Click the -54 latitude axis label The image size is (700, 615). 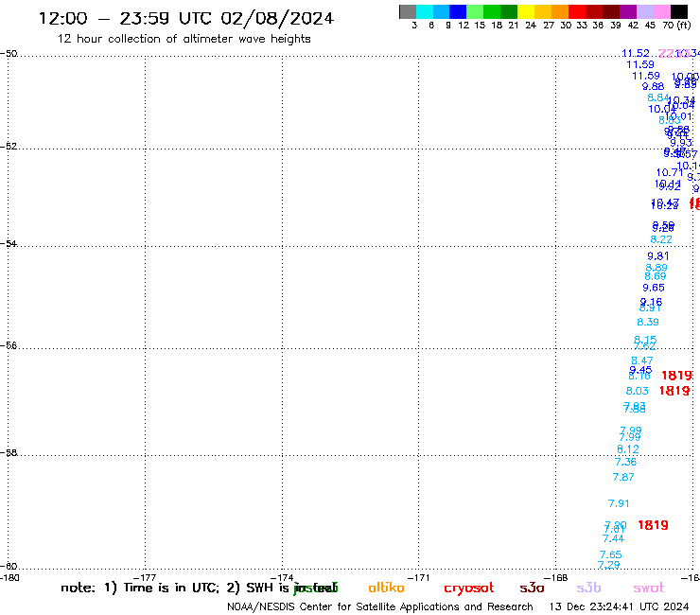click(x=9, y=243)
